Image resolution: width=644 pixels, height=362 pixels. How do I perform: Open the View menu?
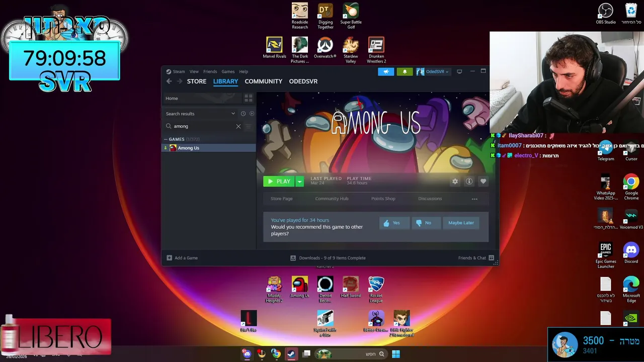(x=194, y=71)
